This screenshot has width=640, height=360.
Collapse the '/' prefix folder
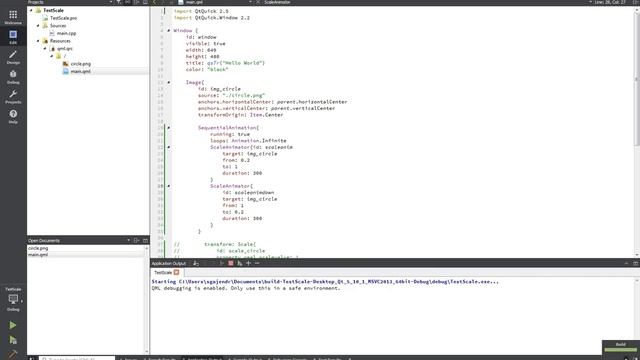coord(52,56)
